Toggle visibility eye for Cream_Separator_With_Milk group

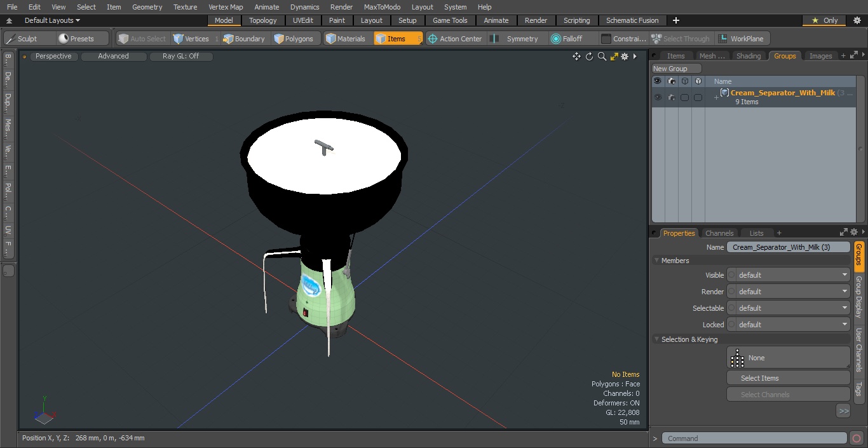click(658, 97)
